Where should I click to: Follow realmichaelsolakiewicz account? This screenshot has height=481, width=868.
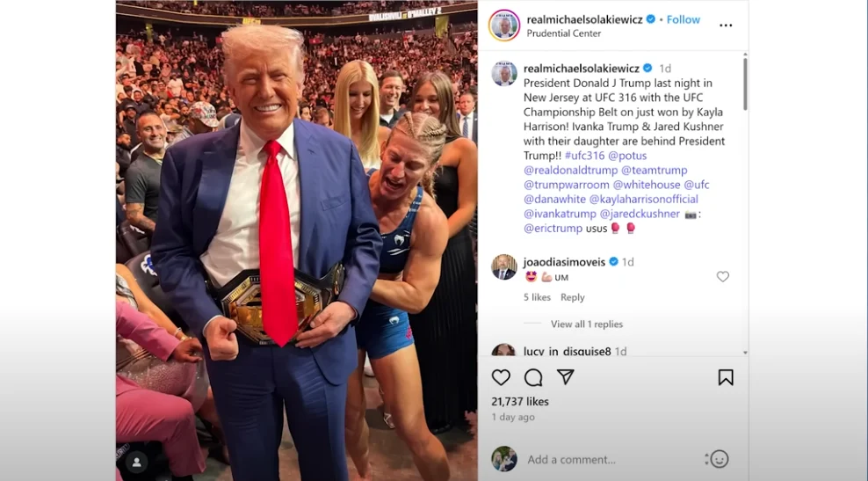click(684, 19)
